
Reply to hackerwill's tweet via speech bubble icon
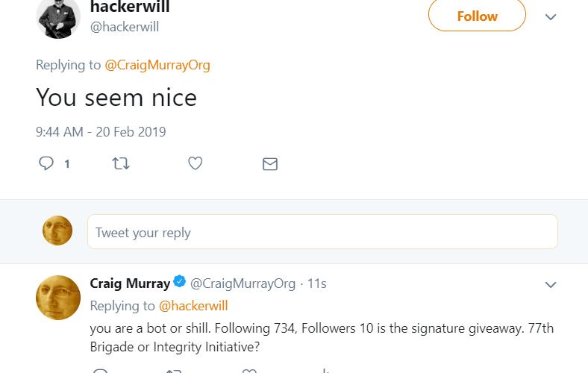pos(46,163)
